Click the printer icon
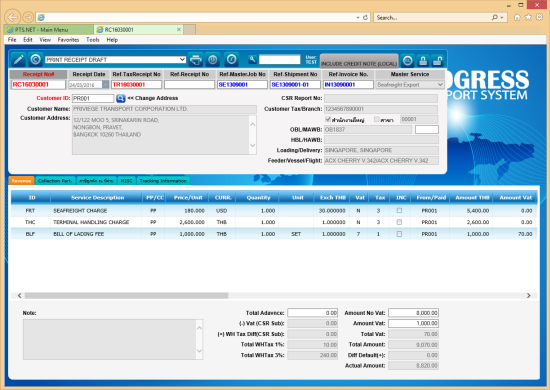Image resolution: width=550 pixels, height=390 pixels. pyautogui.click(x=196, y=60)
